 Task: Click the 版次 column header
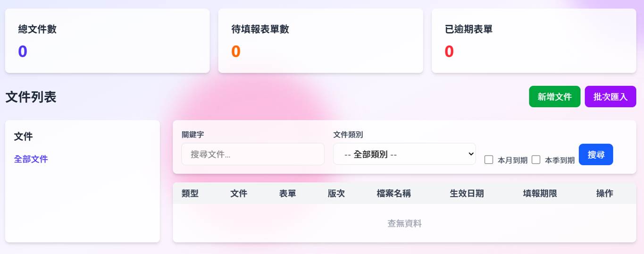click(x=336, y=194)
